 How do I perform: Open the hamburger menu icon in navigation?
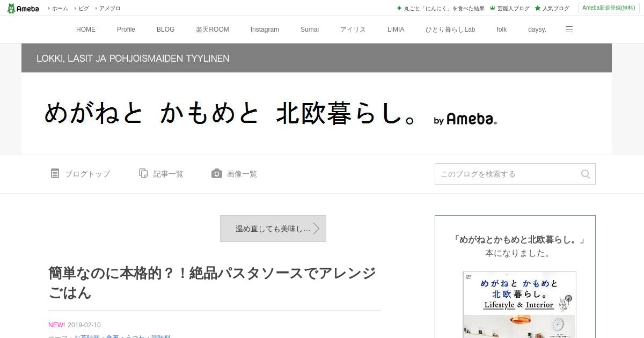(x=569, y=30)
